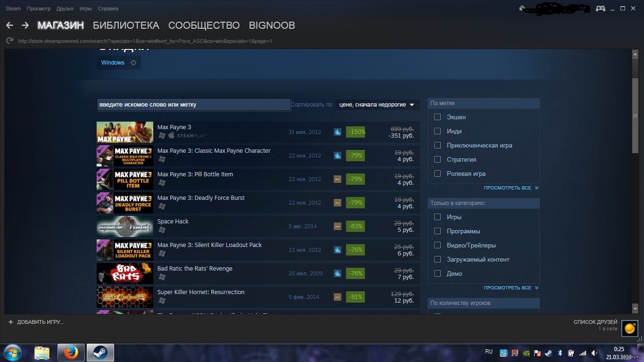Viewport: 644px width, 362px height.
Task: Open the Просмотр menu
Action: (x=39, y=8)
